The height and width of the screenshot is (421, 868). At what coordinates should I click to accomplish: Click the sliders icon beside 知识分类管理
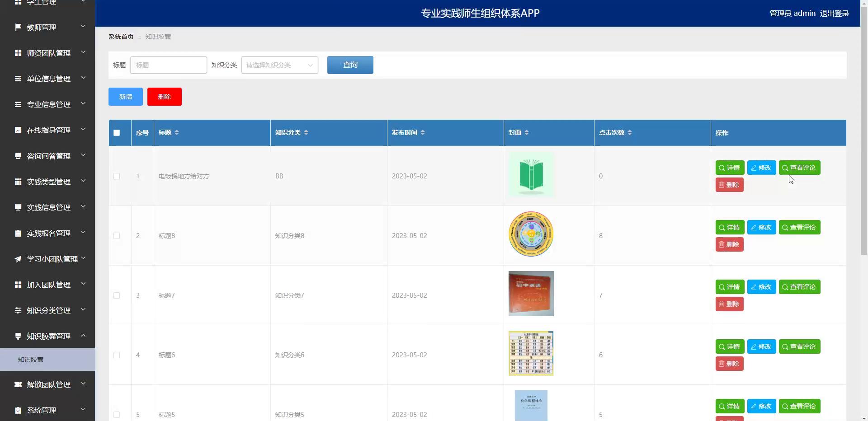pos(18,310)
